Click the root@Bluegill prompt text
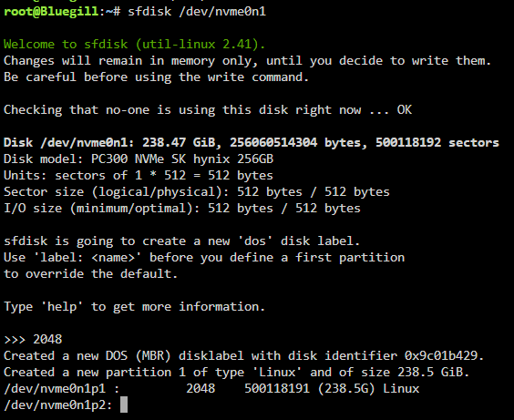The image size is (514, 420). pos(51,12)
